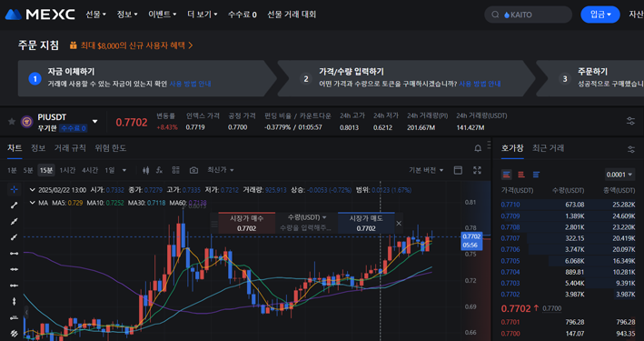Open the 이벤트 dropdown menu
Screen dimensions: 644x341
[x=163, y=15]
